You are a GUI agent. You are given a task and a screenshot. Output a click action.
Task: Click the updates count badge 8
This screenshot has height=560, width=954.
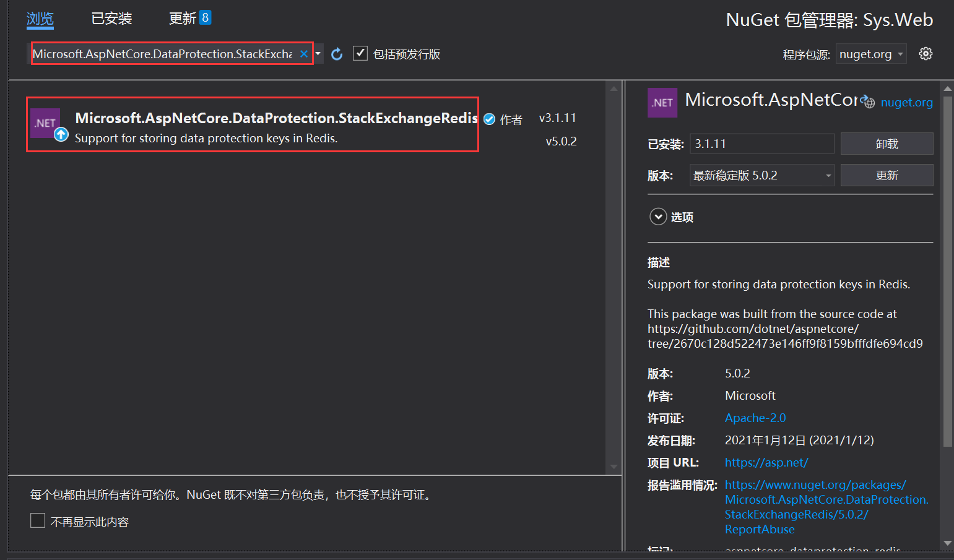pos(205,17)
